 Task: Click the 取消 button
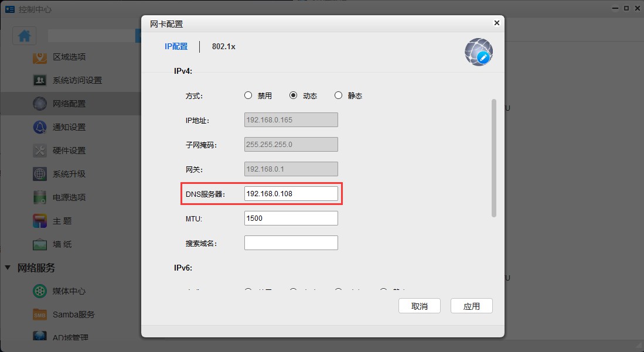click(x=419, y=306)
